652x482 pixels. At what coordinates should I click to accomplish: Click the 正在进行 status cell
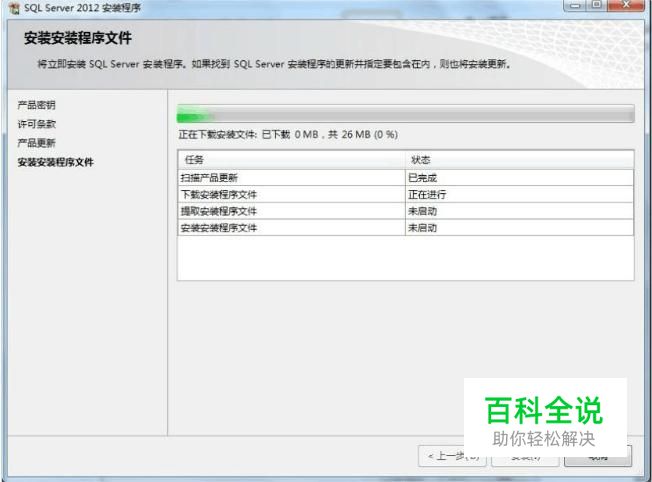(519, 194)
